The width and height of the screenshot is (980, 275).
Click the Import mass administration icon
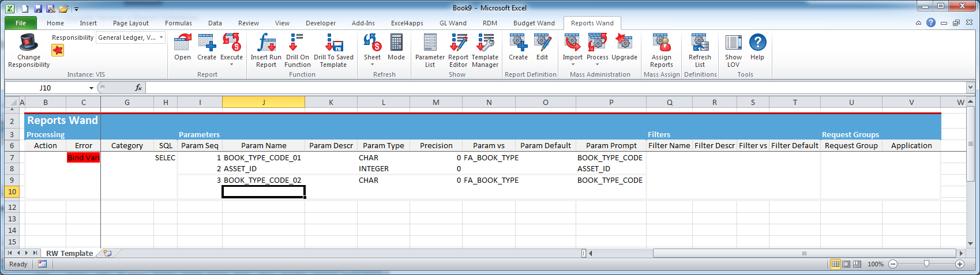point(572,43)
